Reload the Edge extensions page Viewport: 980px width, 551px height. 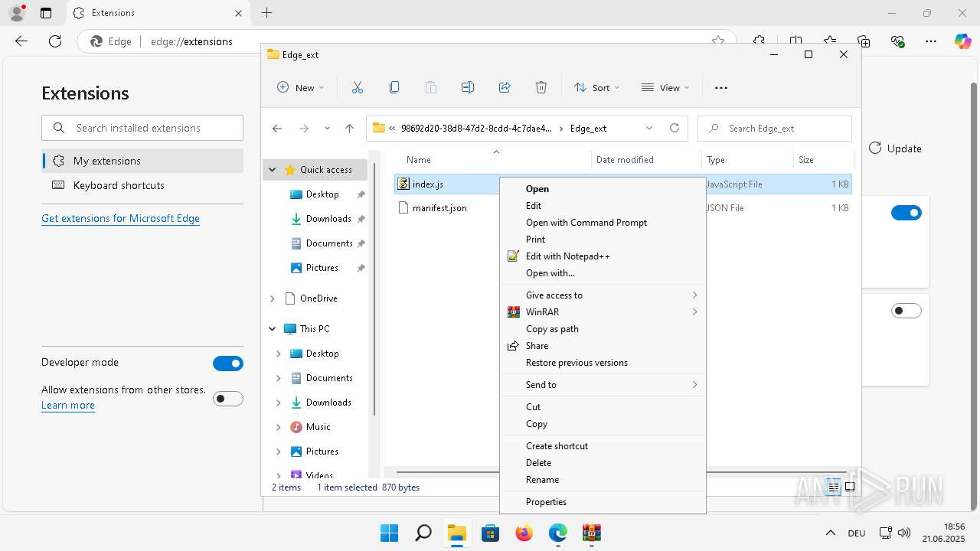[x=55, y=41]
